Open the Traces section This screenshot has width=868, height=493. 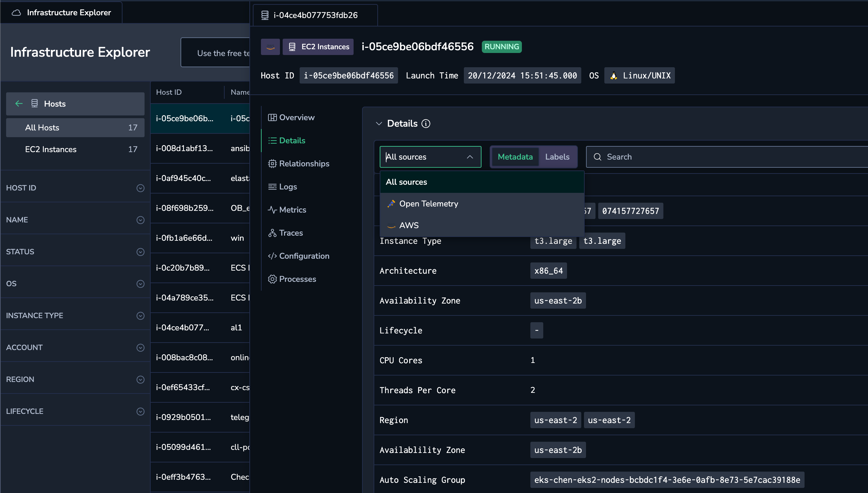tap(285, 233)
